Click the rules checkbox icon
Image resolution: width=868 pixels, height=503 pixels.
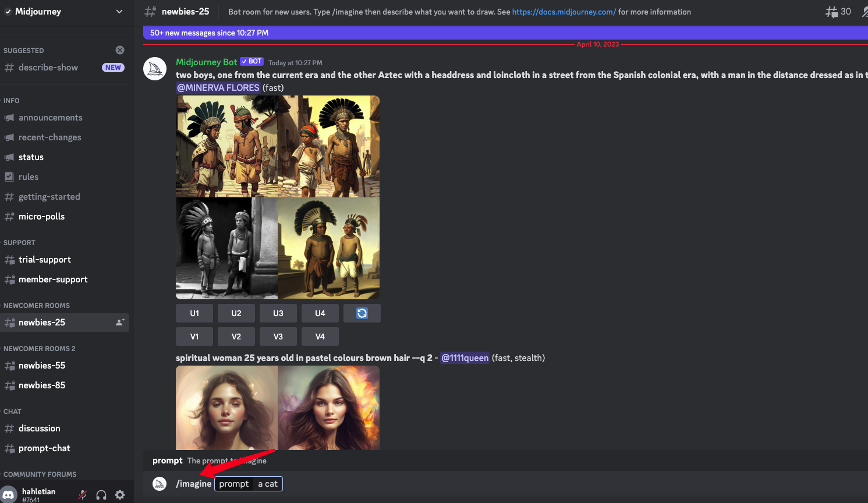(9, 177)
